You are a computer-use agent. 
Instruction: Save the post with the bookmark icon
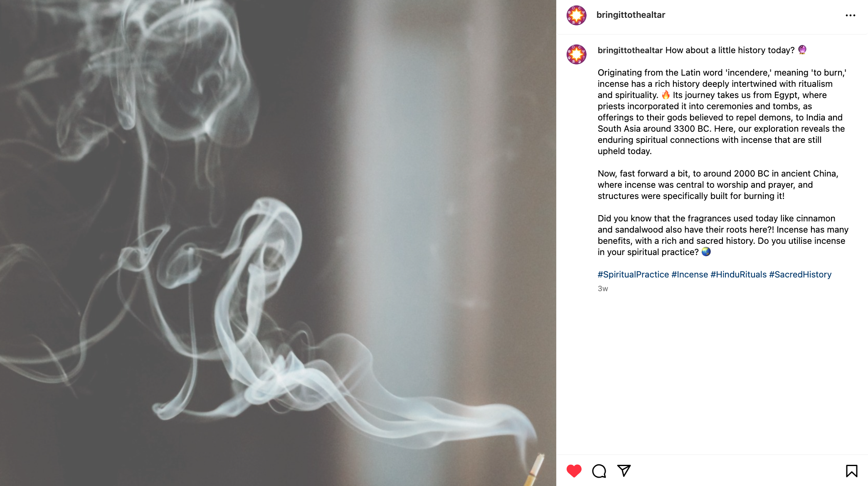851,471
